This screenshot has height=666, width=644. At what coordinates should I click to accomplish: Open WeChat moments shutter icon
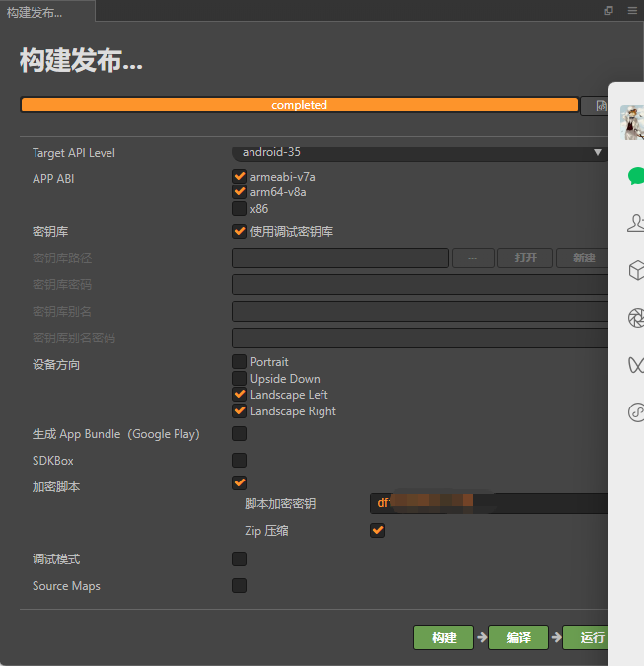[636, 318]
